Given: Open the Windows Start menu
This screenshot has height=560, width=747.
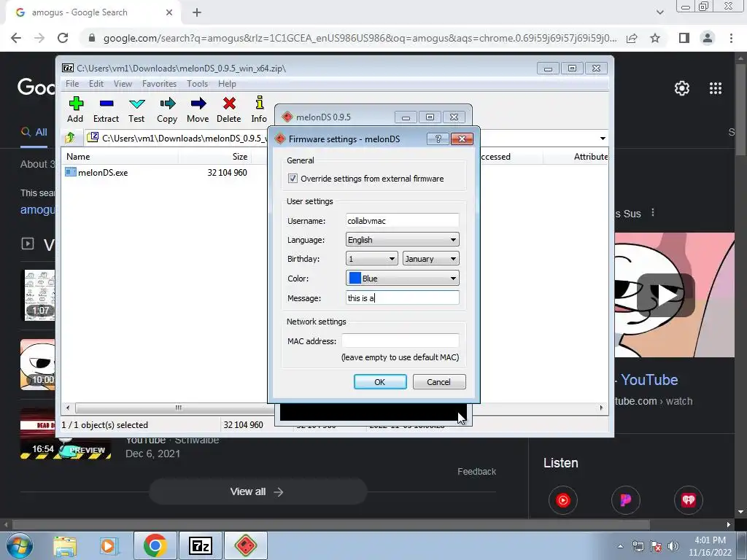Looking at the screenshot, I should point(19,545).
